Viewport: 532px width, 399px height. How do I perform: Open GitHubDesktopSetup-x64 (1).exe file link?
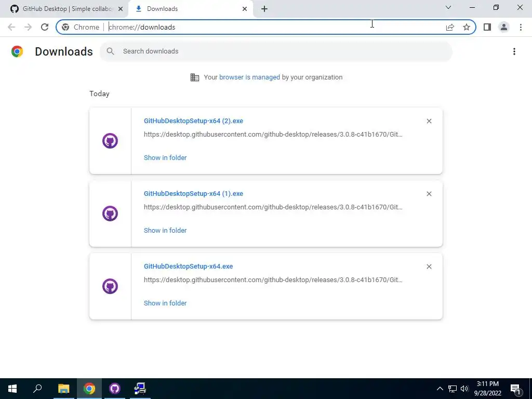click(193, 193)
